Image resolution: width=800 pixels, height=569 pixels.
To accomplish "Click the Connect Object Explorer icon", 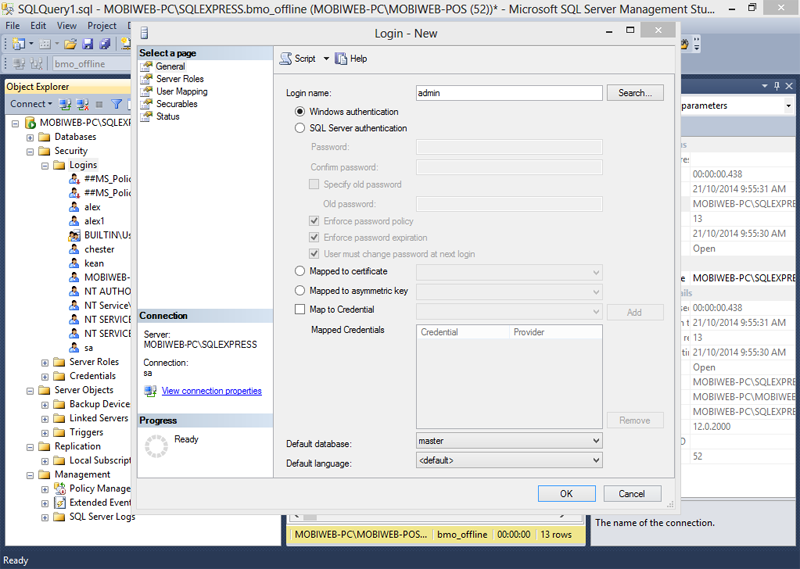I will click(65, 104).
